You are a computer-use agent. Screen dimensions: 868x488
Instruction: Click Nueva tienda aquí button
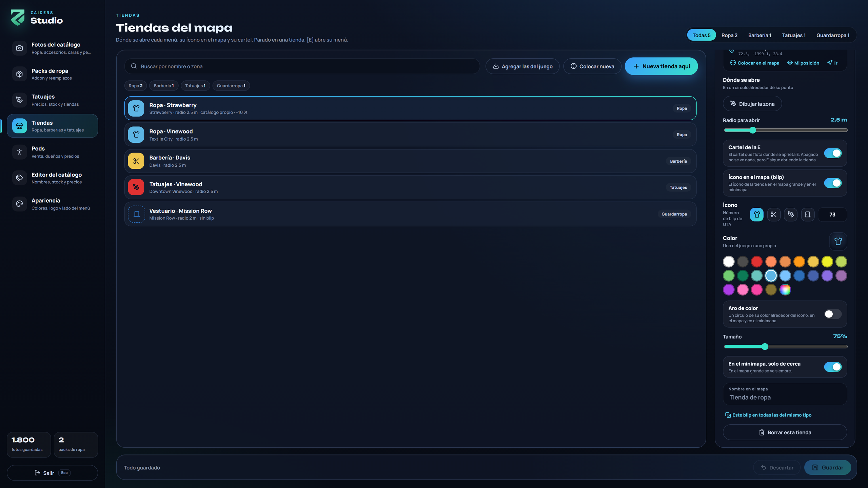click(661, 66)
